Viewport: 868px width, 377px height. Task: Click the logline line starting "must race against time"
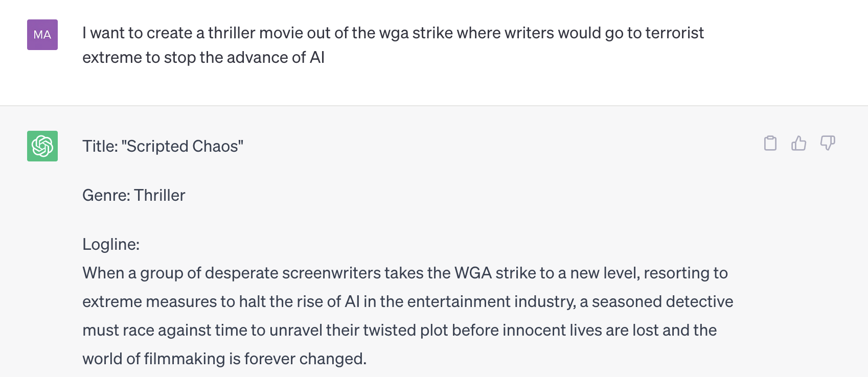400,330
